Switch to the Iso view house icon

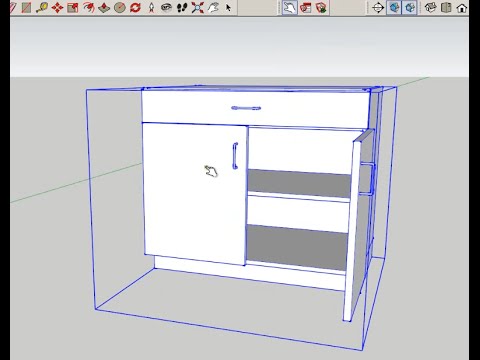tap(430, 7)
